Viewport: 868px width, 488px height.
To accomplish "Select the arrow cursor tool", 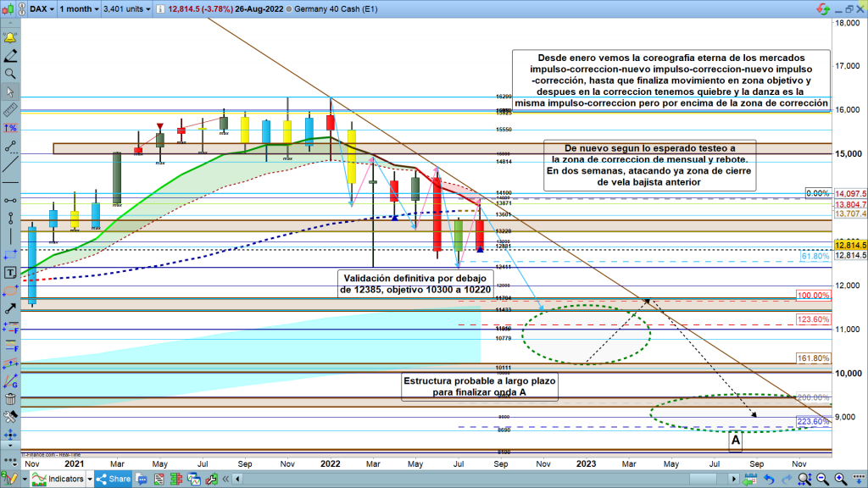I will tap(10, 92).
